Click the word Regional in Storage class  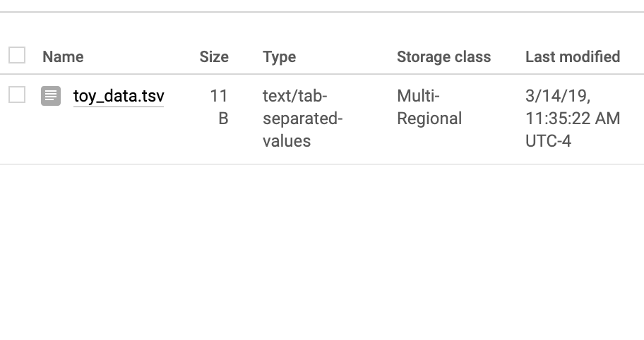[429, 119]
